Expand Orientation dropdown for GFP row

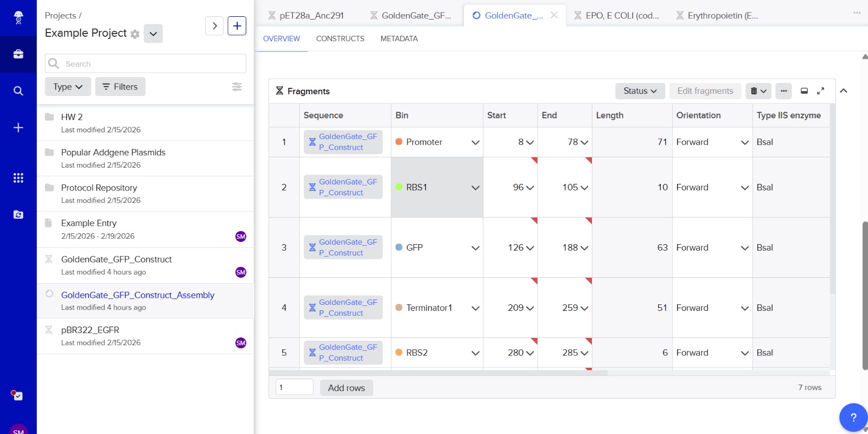tap(744, 248)
